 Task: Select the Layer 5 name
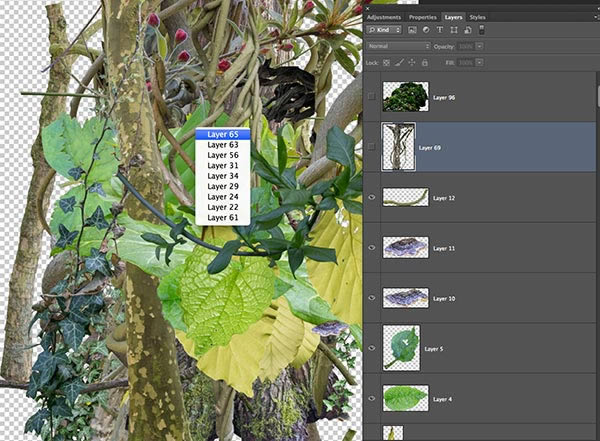click(x=434, y=349)
